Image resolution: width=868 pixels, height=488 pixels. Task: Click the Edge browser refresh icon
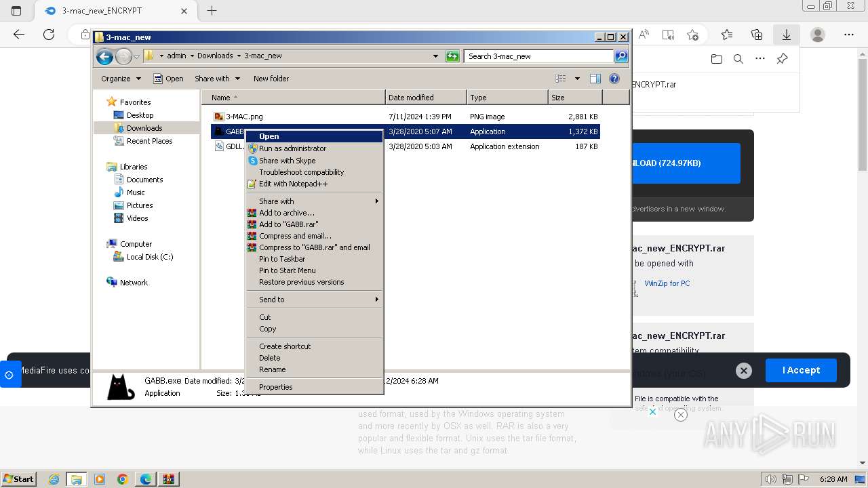[x=49, y=35]
